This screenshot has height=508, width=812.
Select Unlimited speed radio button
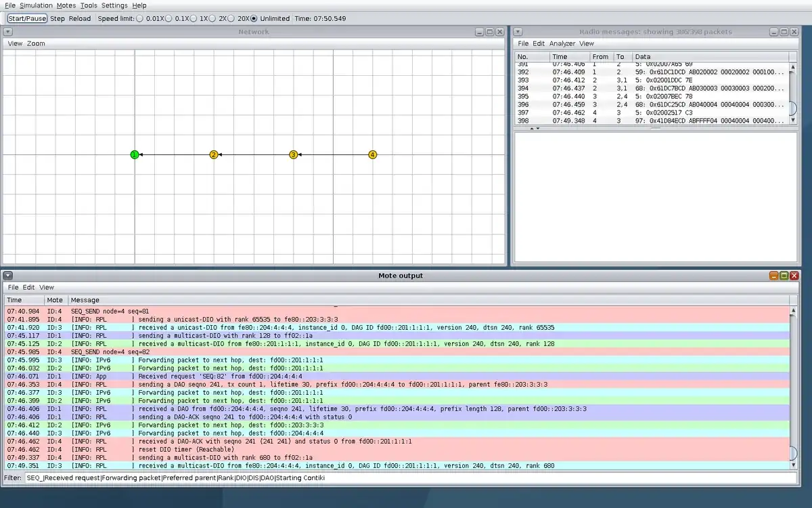254,18
